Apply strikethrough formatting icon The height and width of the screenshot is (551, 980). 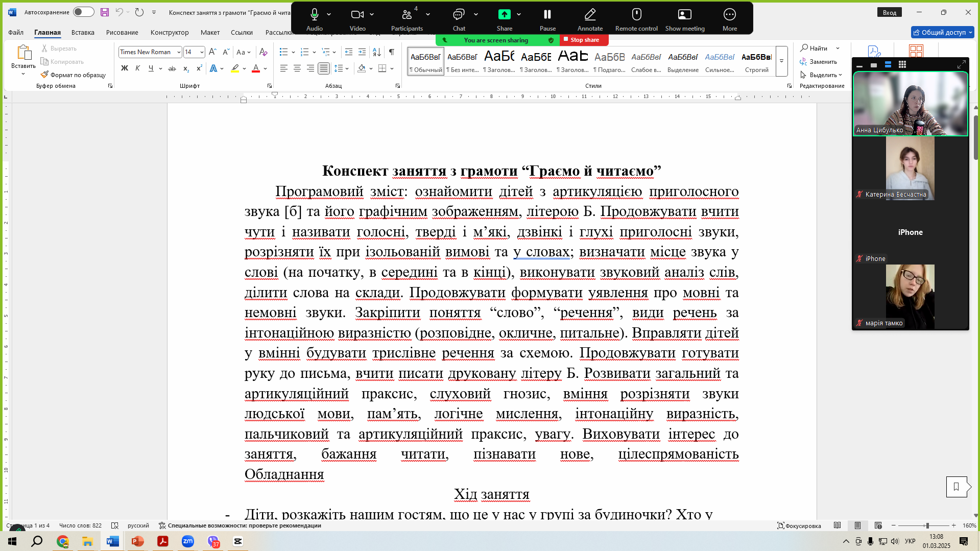tap(172, 68)
